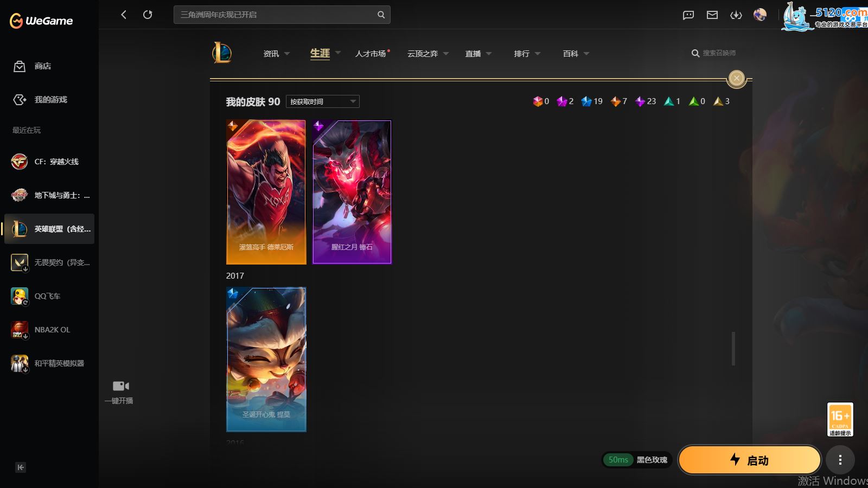The height and width of the screenshot is (488, 868).
Task: Filter by purple gem count 23
Action: [646, 101]
